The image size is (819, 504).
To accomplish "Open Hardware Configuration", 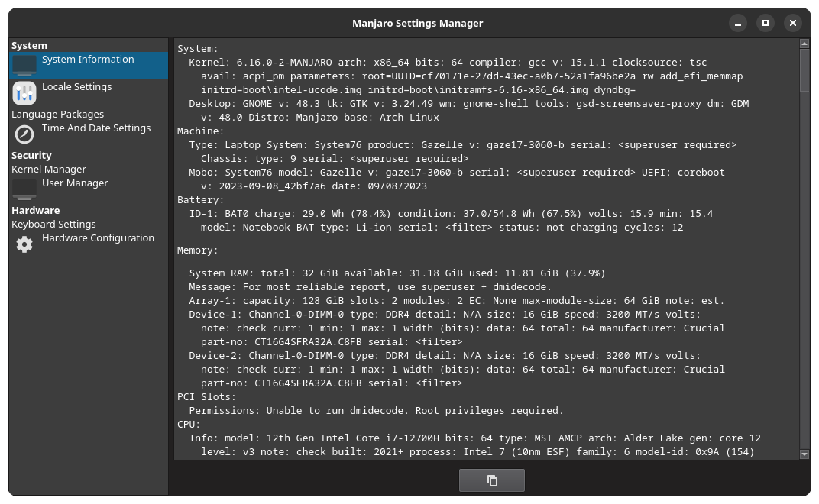I will [x=89, y=244].
